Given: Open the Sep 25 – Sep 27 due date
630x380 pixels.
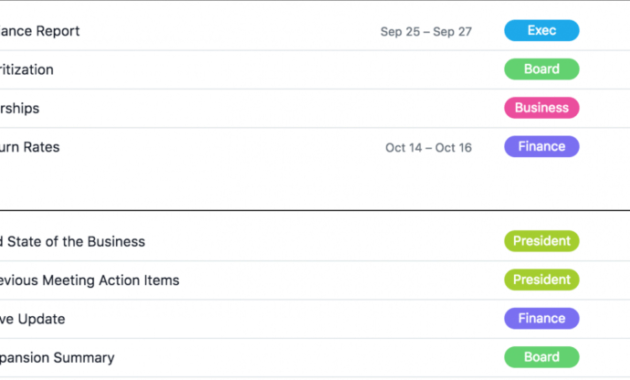Looking at the screenshot, I should click(x=426, y=31).
